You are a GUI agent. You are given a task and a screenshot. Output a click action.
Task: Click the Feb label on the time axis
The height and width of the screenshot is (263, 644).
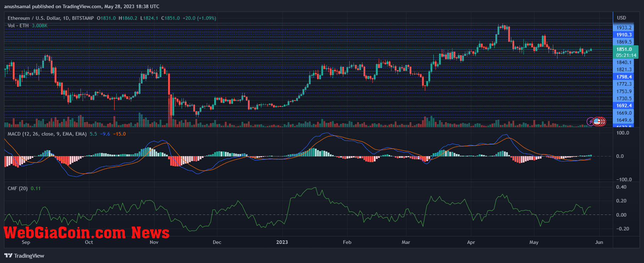click(347, 242)
